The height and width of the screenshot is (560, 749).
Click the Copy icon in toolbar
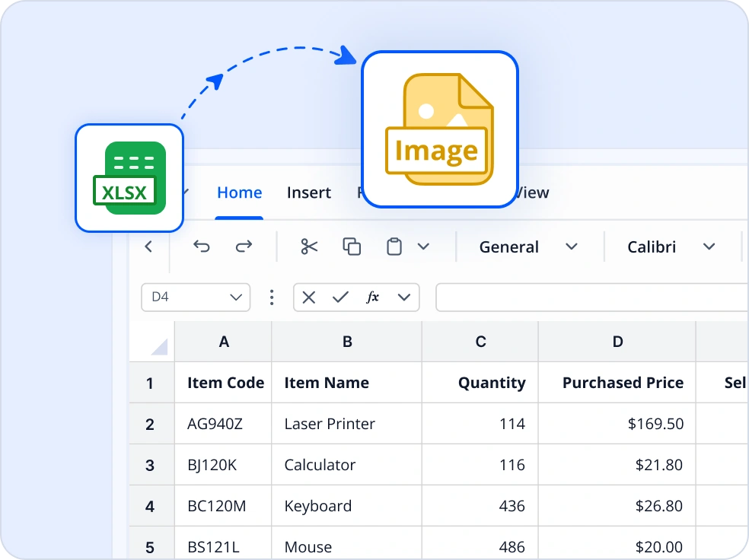pos(352,247)
